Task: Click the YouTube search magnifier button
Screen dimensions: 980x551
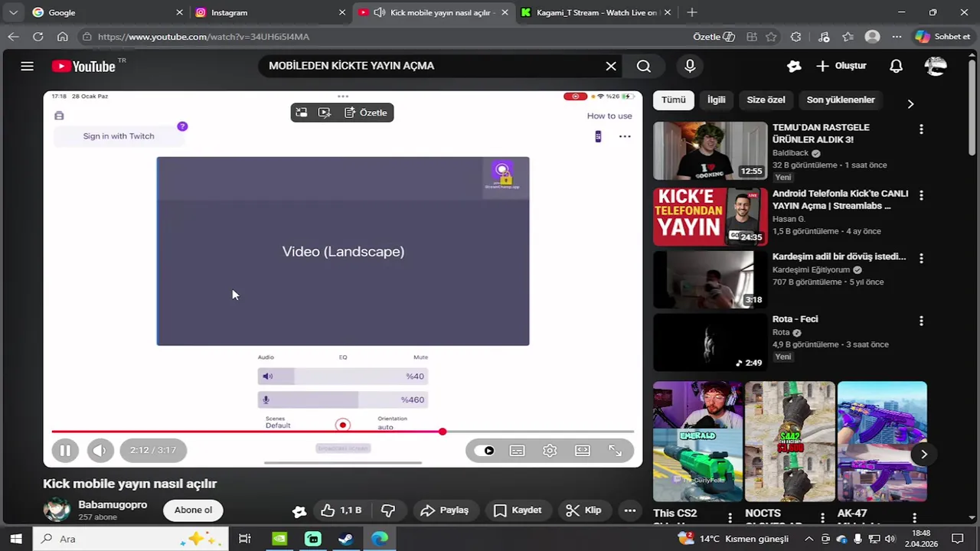Action: (x=644, y=66)
